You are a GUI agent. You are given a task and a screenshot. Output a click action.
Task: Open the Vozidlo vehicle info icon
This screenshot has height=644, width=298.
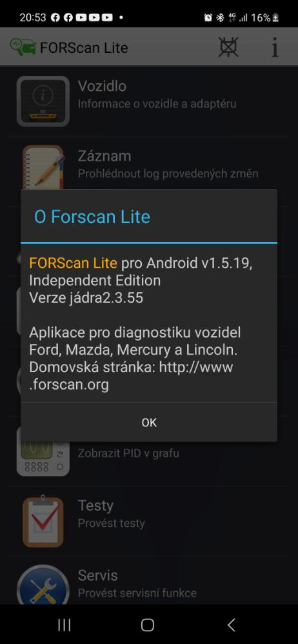(x=43, y=101)
